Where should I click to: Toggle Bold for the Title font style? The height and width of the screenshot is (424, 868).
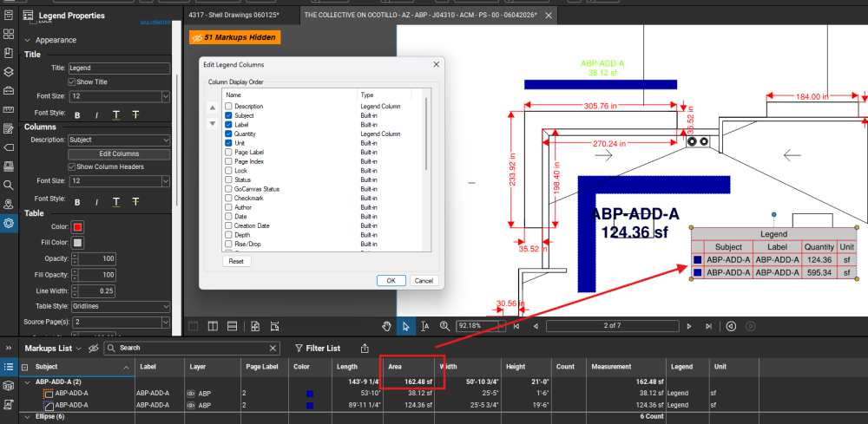tap(77, 115)
